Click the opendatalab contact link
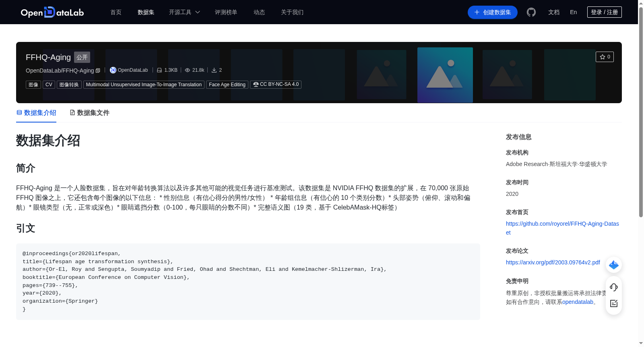This screenshot has width=644, height=347. coord(578,302)
